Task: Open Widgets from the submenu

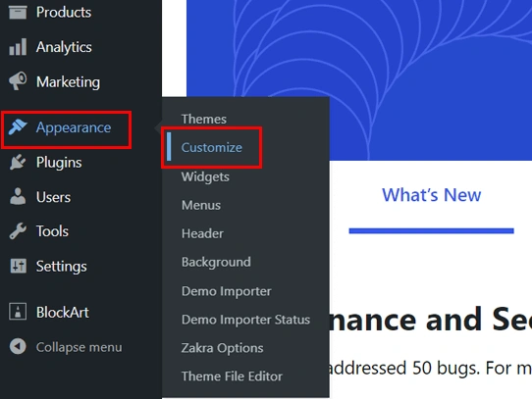Action: coord(205,176)
